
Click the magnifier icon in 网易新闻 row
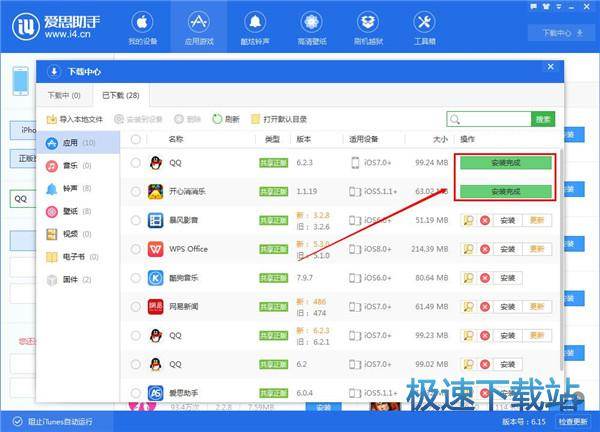coord(468,306)
